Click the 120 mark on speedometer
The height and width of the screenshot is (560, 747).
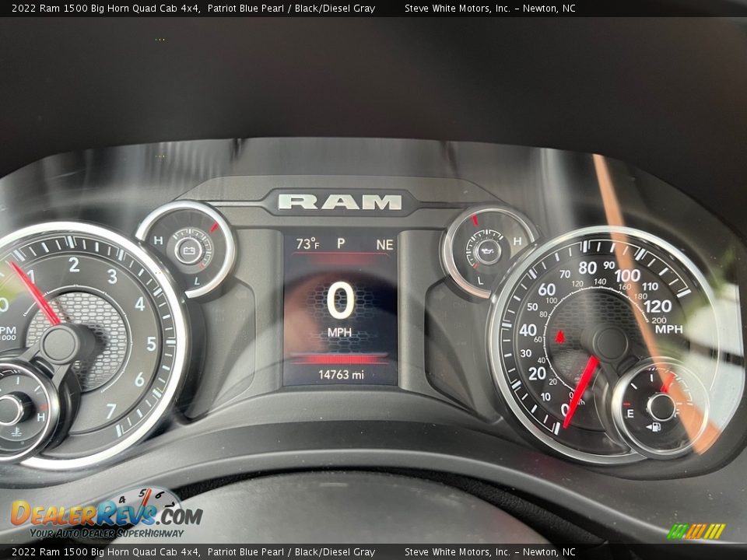pyautogui.click(x=658, y=306)
